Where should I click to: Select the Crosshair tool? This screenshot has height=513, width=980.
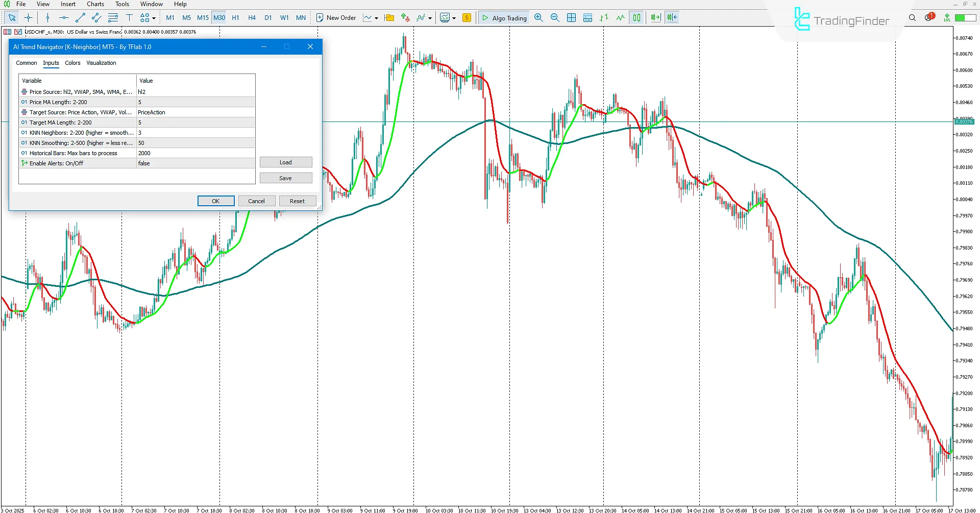(x=29, y=17)
